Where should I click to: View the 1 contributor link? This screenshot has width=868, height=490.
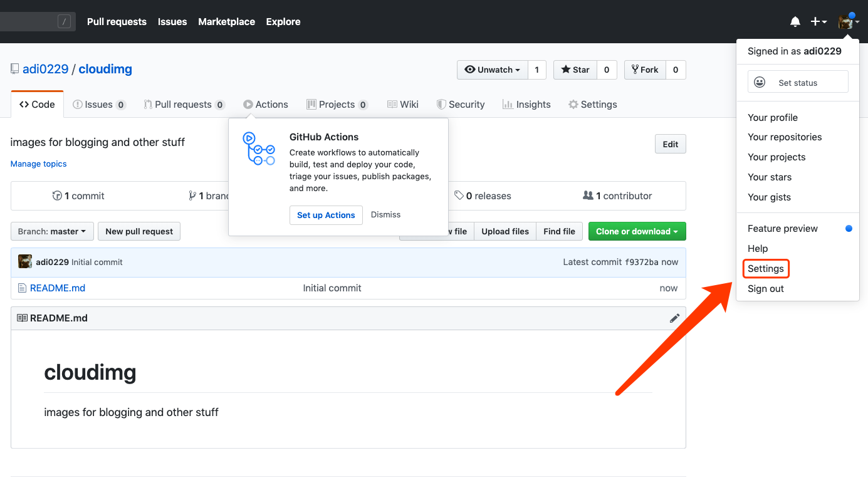(x=617, y=196)
